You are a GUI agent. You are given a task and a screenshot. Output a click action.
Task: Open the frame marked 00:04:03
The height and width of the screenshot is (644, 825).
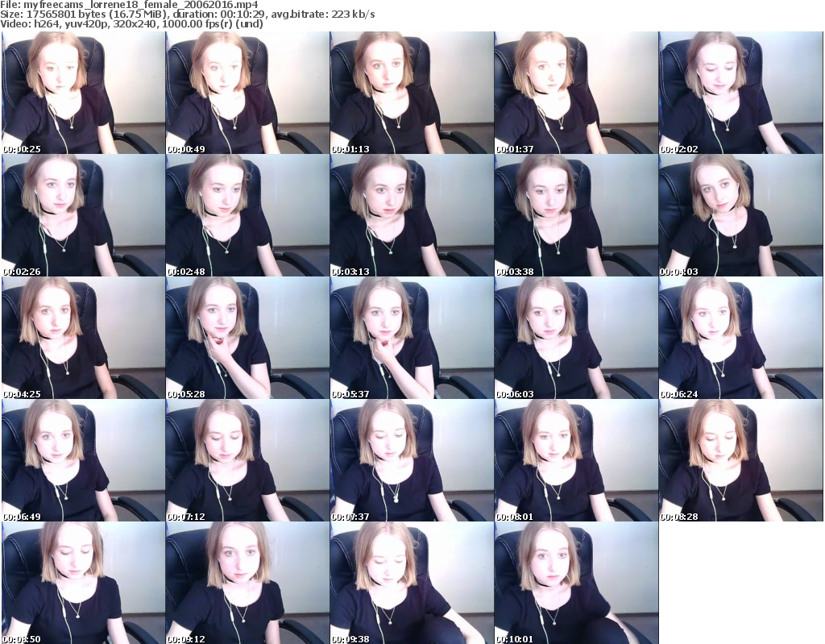tap(740, 215)
